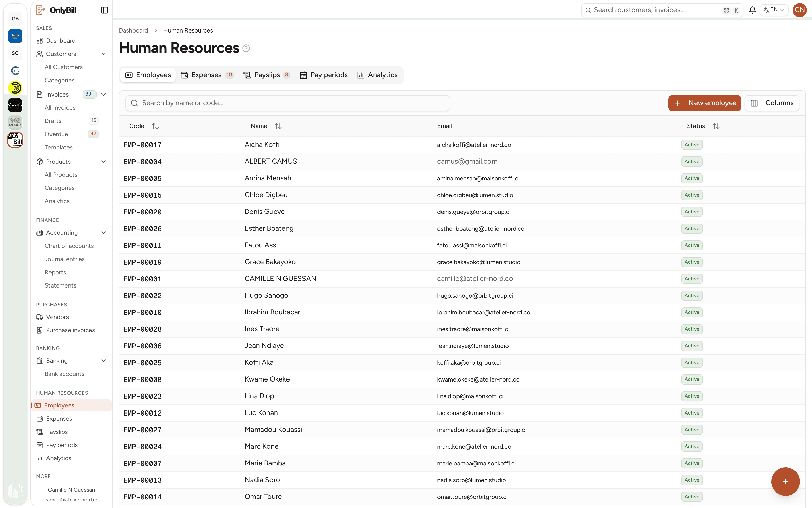Switch to the yellow spiral workspace logo
812x508 pixels.
pos(15,88)
